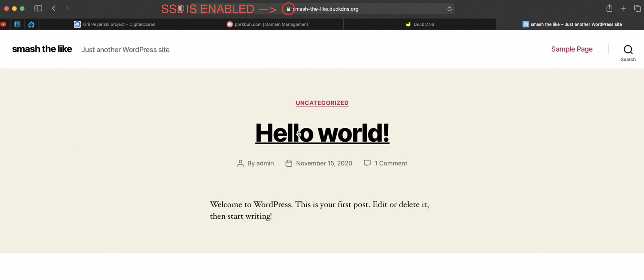This screenshot has height=280, width=644.
Task: Click the WordPress site bookmark icon
Action: click(525, 24)
